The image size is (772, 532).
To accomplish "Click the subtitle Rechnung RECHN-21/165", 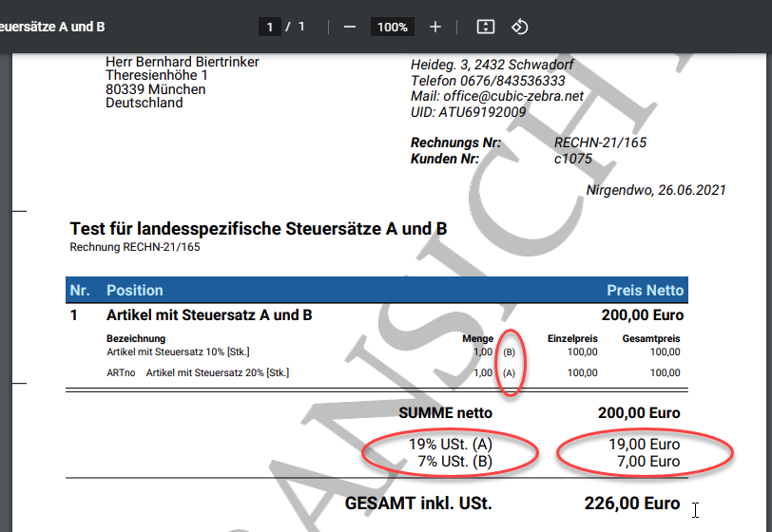I will point(135,247).
